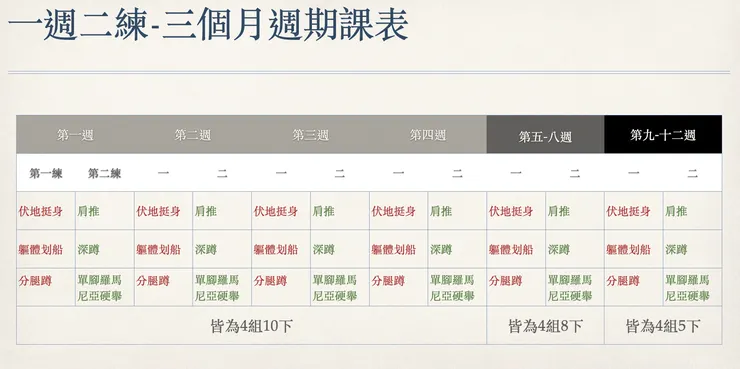The image size is (740, 369).
Task: Pick 軀體划船 in the 第三週 column
Action: pos(276,250)
